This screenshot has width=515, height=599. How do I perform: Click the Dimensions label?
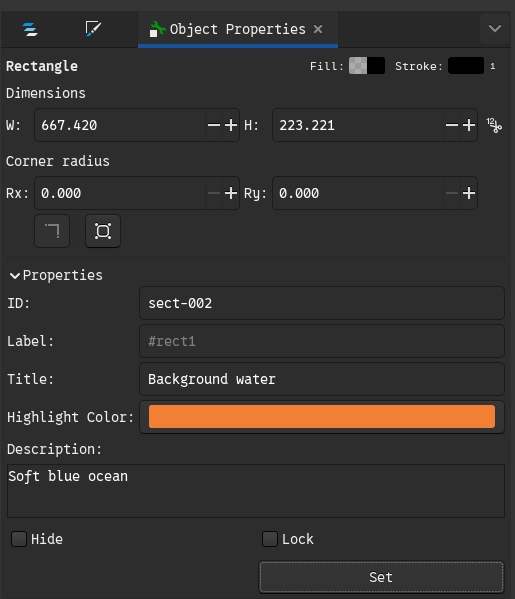(46, 93)
